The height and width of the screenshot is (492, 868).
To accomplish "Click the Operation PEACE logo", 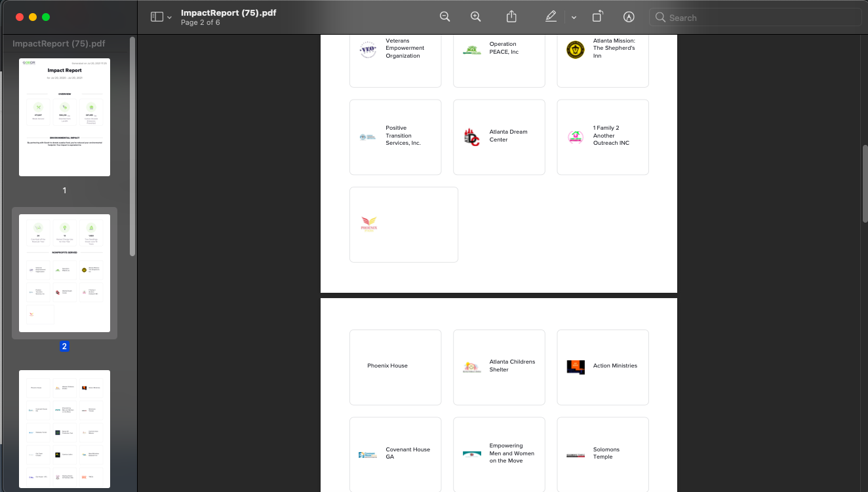I will pos(471,50).
